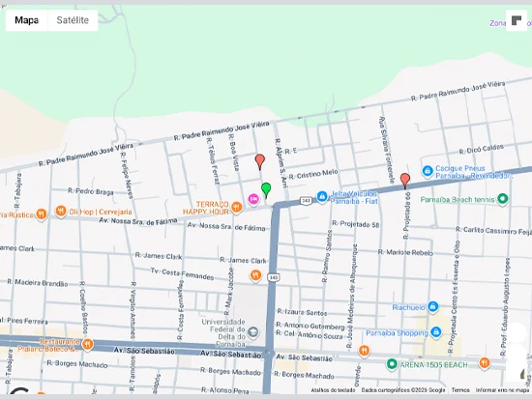
Task: Click Cacique Pneus shopping marker
Action: pos(428,171)
